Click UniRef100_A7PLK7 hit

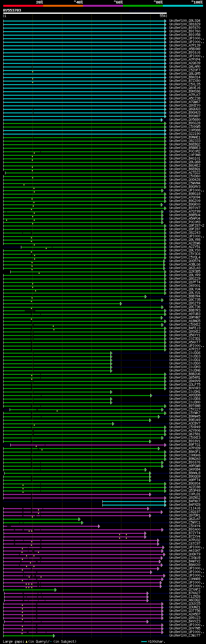[x=185, y=95]
